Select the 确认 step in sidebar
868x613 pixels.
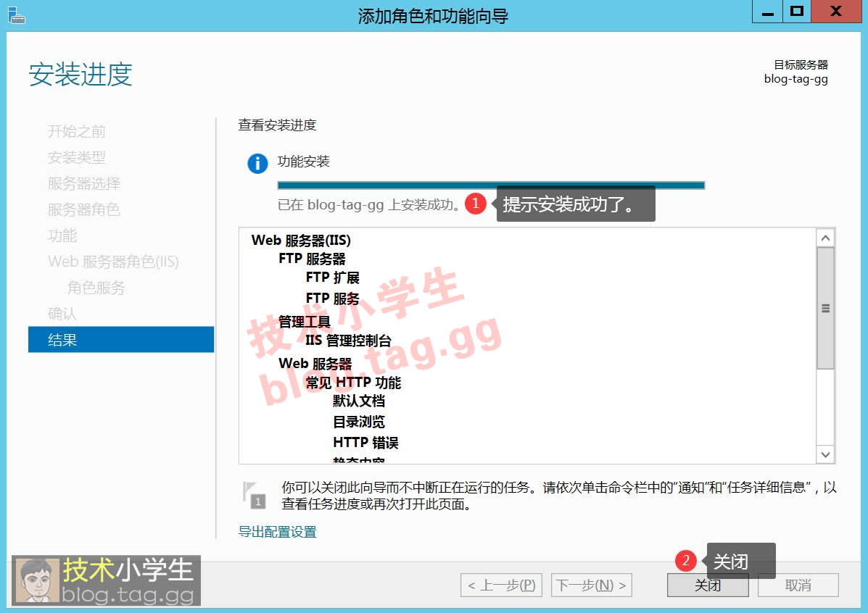pyautogui.click(x=62, y=314)
